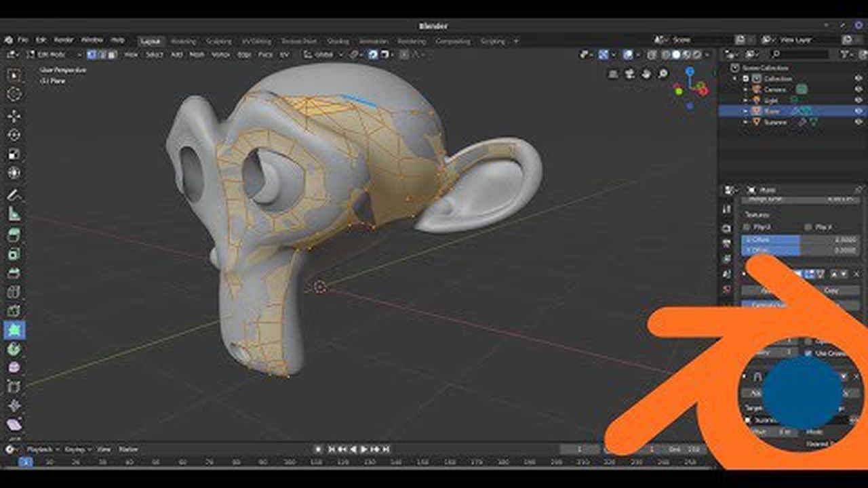This screenshot has width=868, height=488.
Task: Enable the Flip X checkbox
Action: click(x=746, y=226)
